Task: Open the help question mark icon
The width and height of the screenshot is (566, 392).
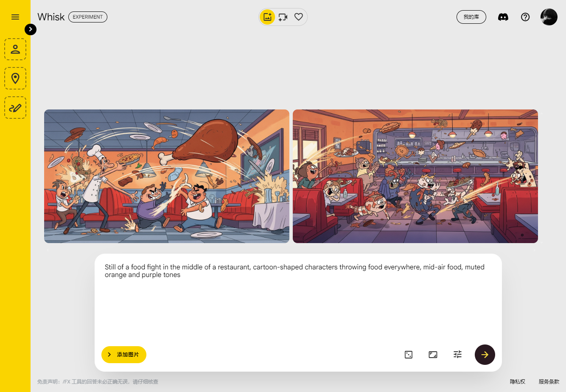Action: click(x=525, y=17)
